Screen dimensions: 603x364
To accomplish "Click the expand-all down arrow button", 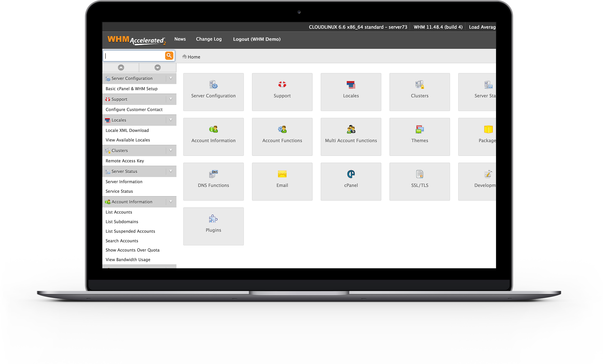I will click(x=158, y=68).
